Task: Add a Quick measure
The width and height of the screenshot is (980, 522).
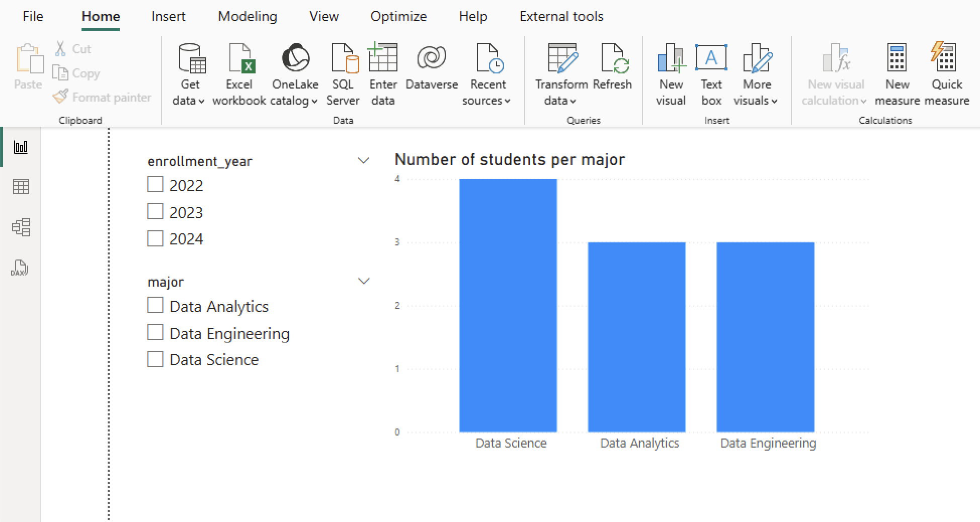Action: coord(946,74)
